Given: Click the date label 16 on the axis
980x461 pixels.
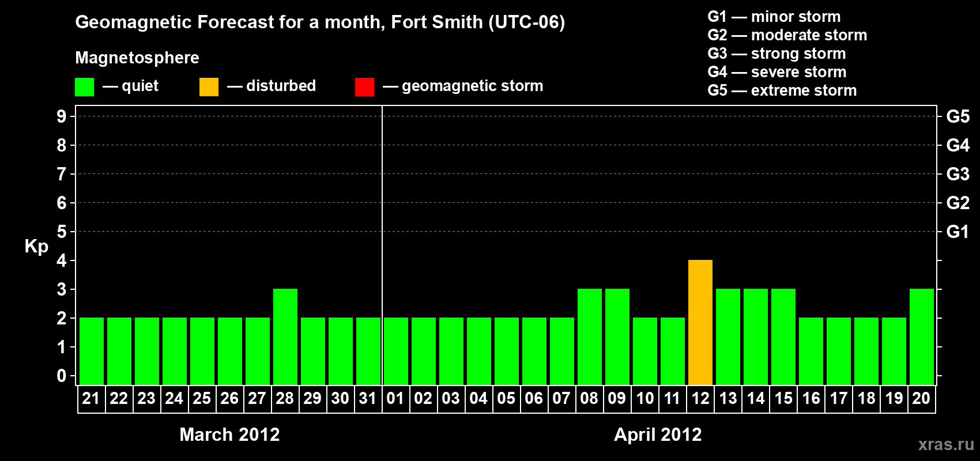Looking at the screenshot, I should [x=811, y=398].
